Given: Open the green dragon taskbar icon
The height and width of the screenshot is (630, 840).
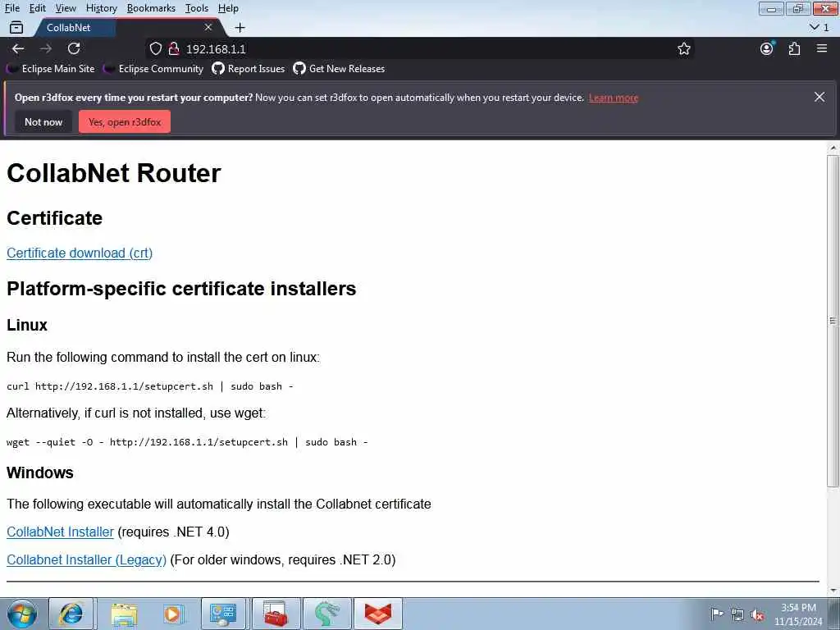Looking at the screenshot, I should point(326,614).
